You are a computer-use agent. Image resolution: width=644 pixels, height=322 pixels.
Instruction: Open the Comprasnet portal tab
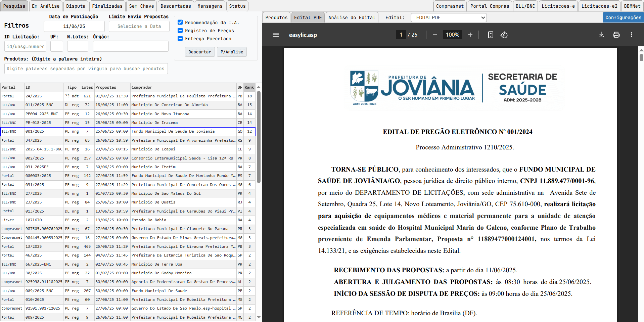(x=450, y=6)
